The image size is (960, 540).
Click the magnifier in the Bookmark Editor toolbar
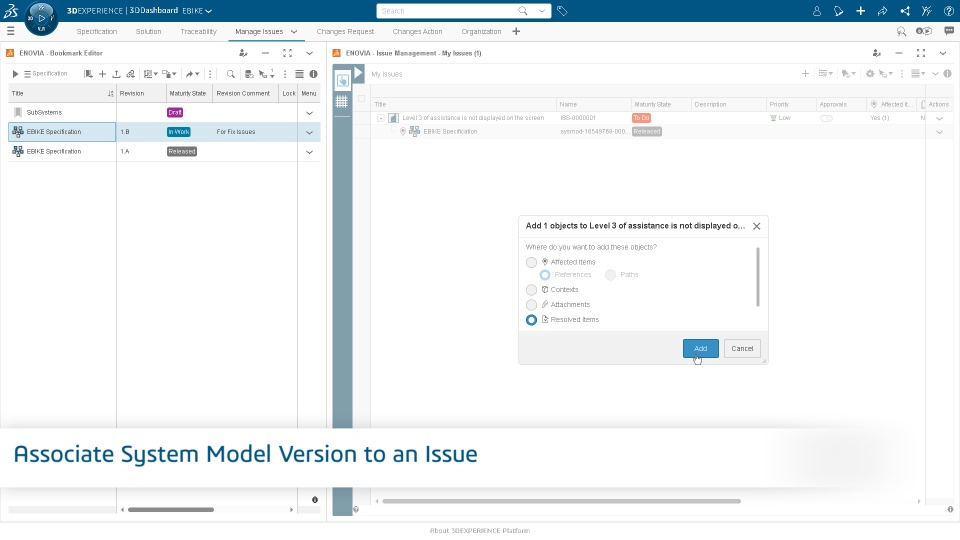click(231, 74)
